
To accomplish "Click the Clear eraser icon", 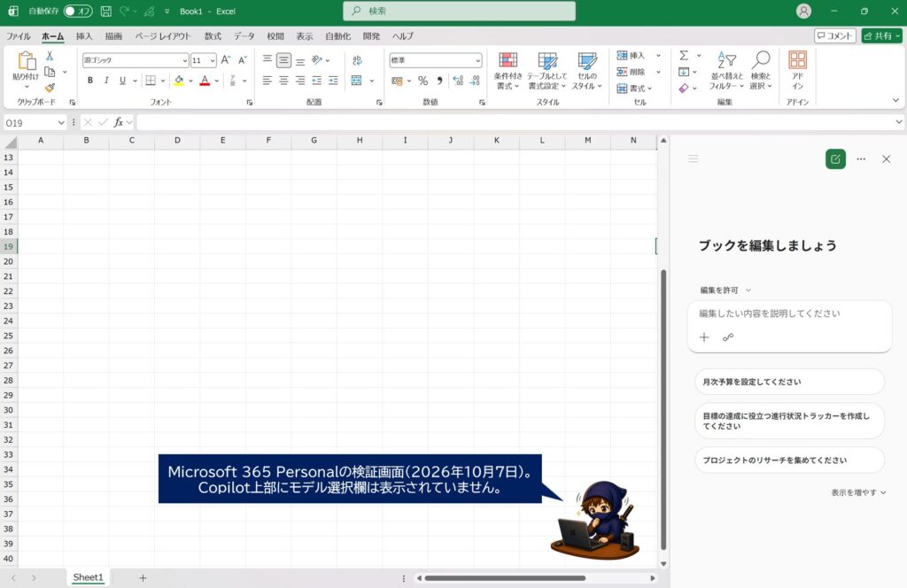I will 684,88.
